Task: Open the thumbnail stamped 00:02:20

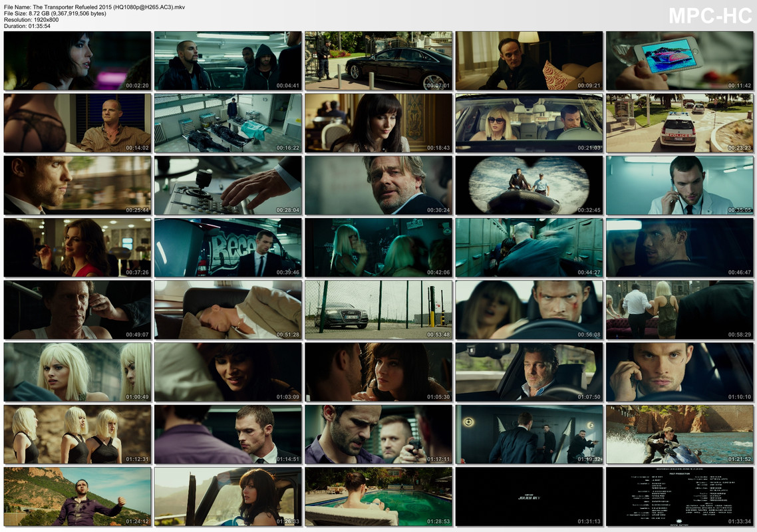Action: (77, 61)
